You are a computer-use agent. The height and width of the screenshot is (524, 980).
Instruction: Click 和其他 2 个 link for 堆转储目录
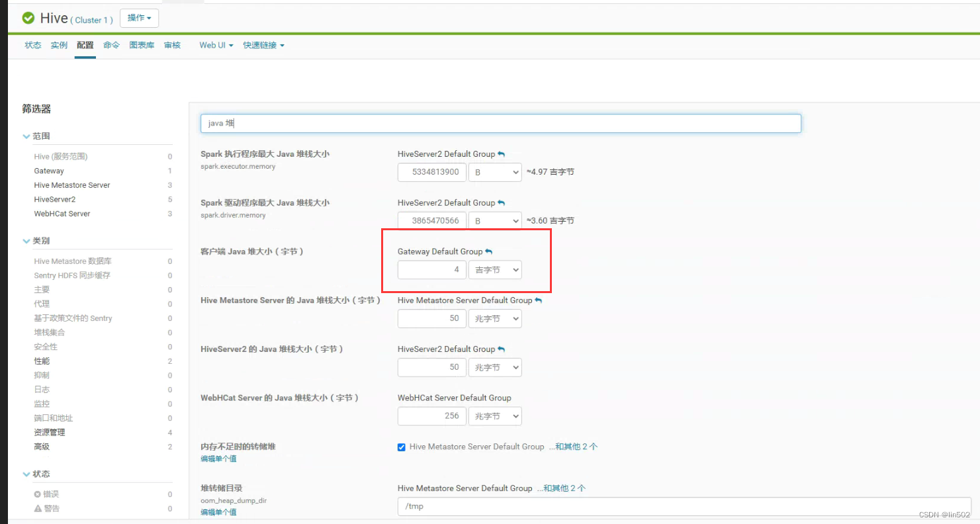click(x=561, y=488)
